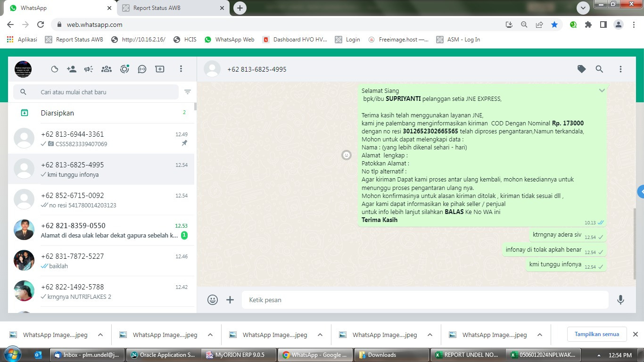Open the sticker-shaped status icon in WhatsApp header
This screenshot has width=644, height=362.
[55, 69]
